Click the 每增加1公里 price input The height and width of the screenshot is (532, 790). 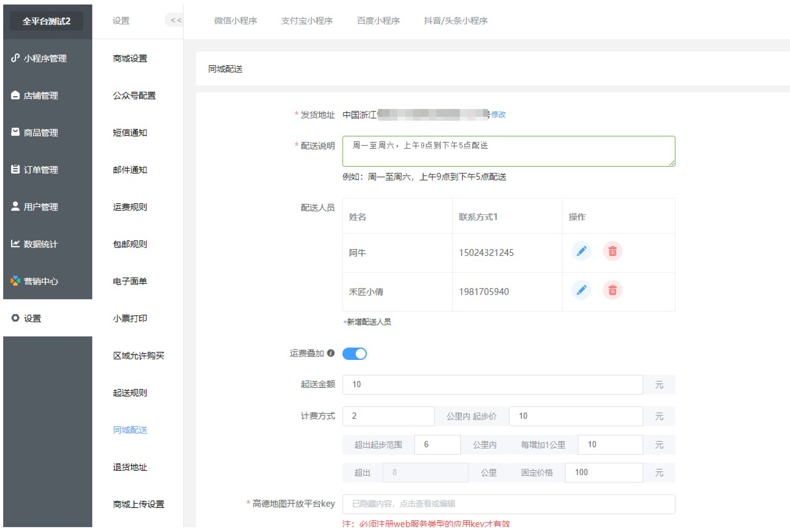(610, 445)
